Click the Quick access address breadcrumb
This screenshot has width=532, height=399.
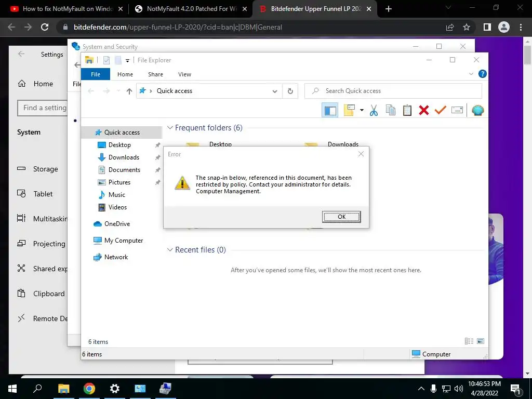[x=175, y=91]
